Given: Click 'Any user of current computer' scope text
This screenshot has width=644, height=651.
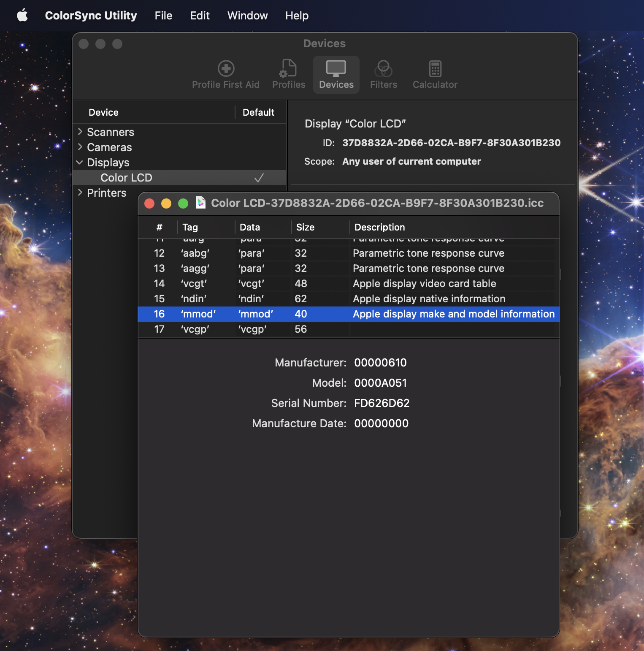Looking at the screenshot, I should pos(411,161).
